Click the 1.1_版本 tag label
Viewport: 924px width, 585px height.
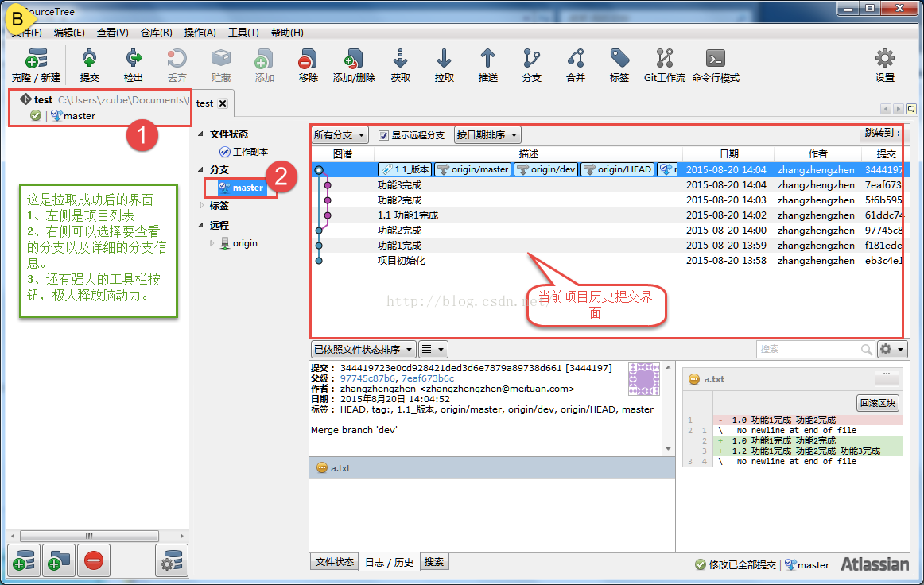point(405,169)
